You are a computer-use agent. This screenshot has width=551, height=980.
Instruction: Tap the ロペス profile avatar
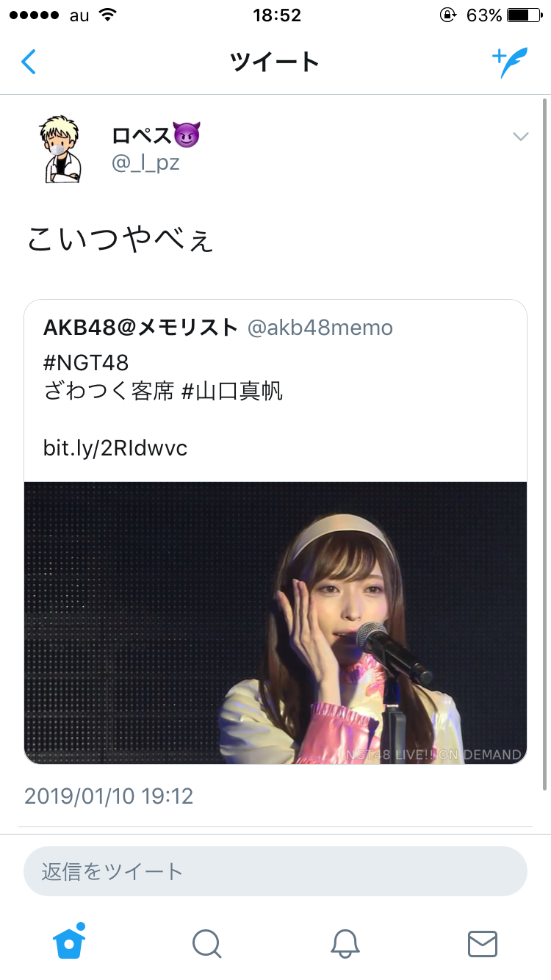[60, 148]
